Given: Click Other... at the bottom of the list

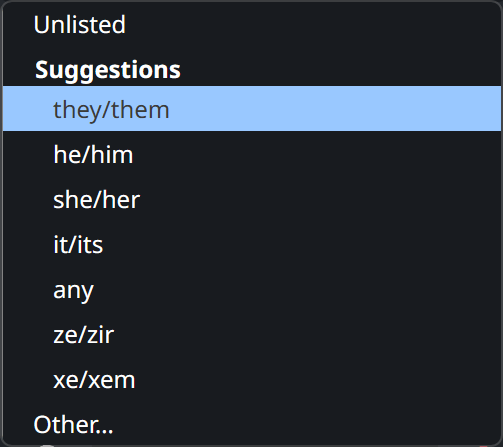Looking at the screenshot, I should pyautogui.click(x=252, y=424).
